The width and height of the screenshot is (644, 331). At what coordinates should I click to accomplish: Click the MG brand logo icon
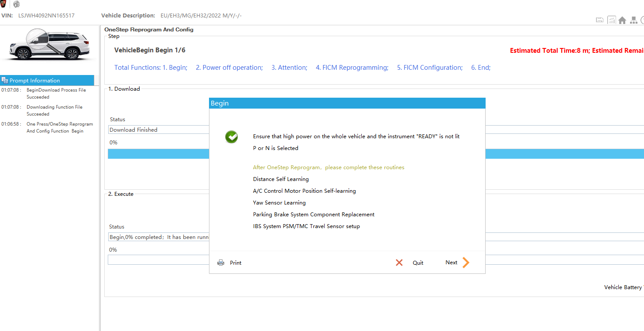pos(17,4)
